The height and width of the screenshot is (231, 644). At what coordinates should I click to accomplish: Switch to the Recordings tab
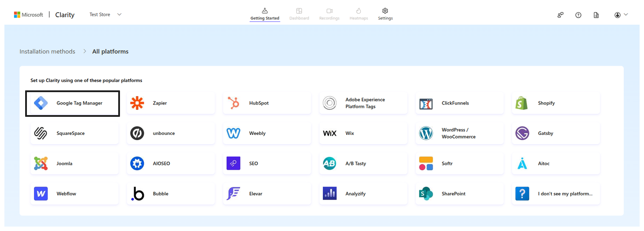[x=329, y=14]
